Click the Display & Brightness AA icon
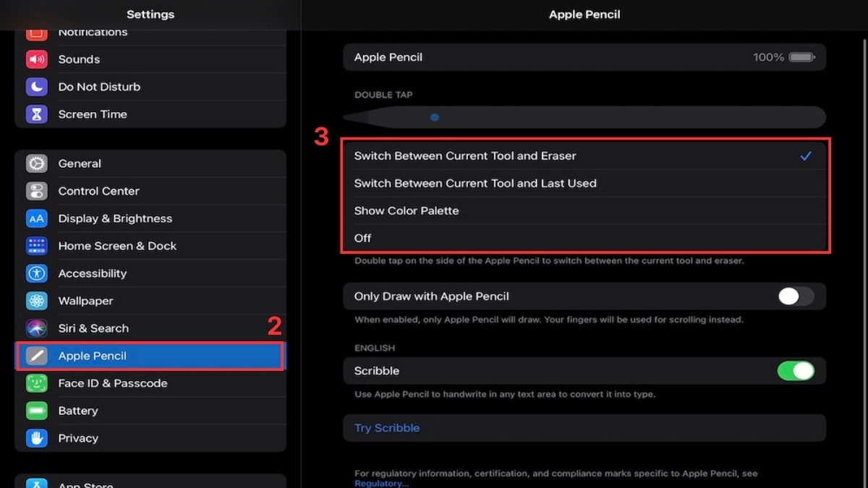This screenshot has width=868, height=488. click(x=37, y=218)
